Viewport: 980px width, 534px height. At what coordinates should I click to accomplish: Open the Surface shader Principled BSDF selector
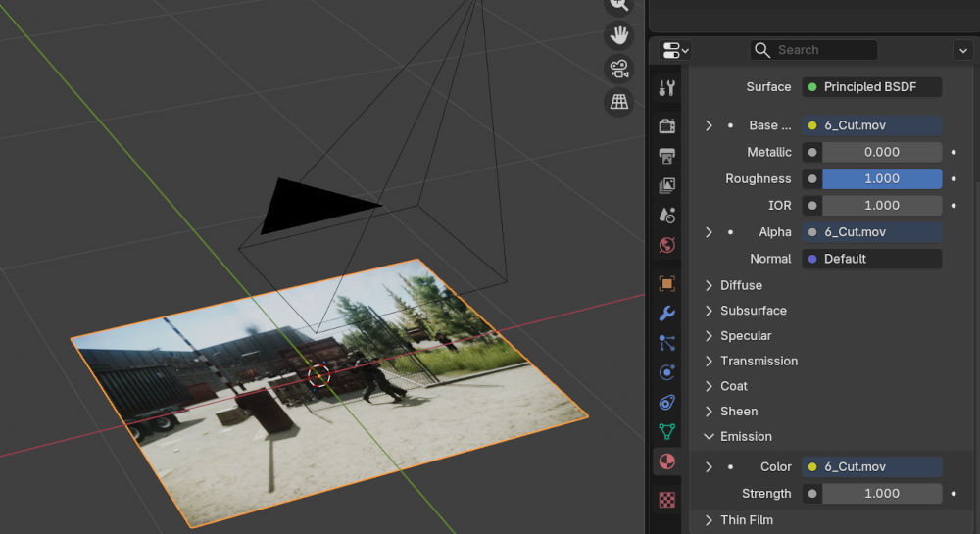[x=872, y=87]
